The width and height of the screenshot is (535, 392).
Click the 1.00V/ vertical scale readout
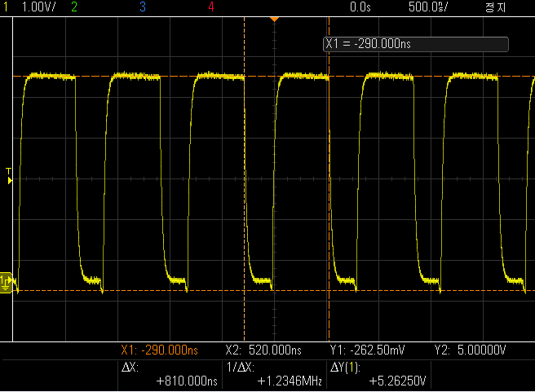(x=37, y=7)
